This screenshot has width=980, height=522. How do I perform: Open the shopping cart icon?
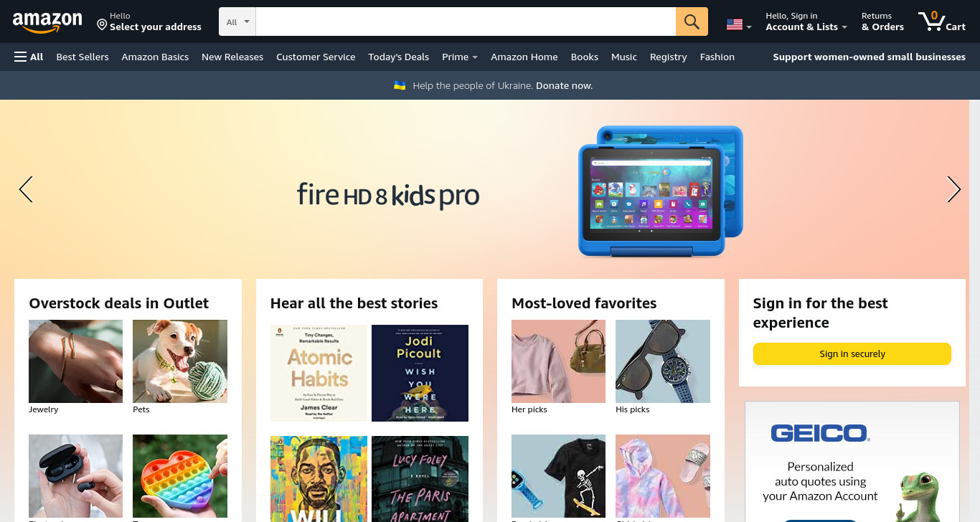tap(941, 21)
